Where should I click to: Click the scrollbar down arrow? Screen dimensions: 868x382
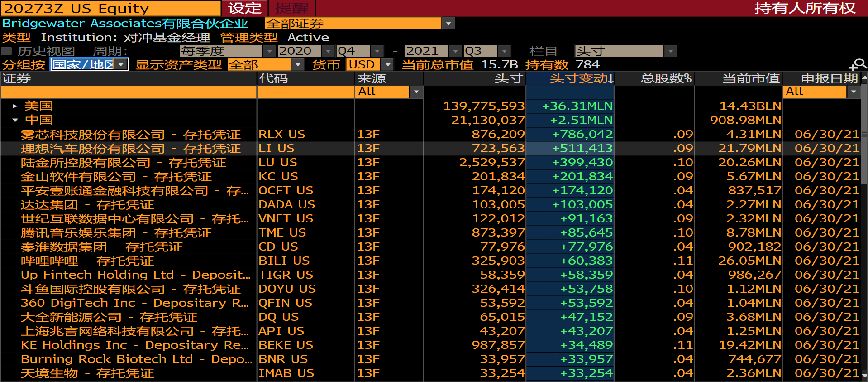point(864,376)
